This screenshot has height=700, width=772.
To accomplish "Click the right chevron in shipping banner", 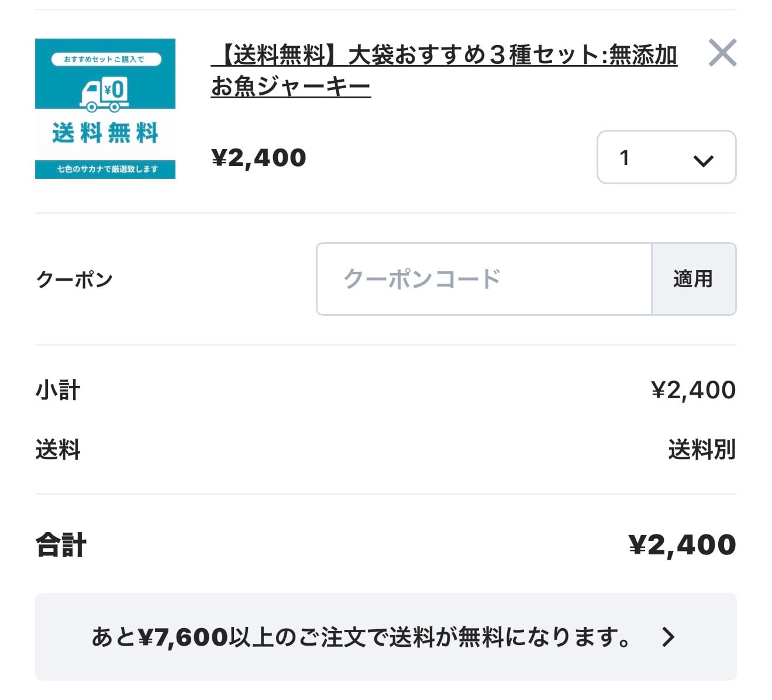I will [x=668, y=637].
